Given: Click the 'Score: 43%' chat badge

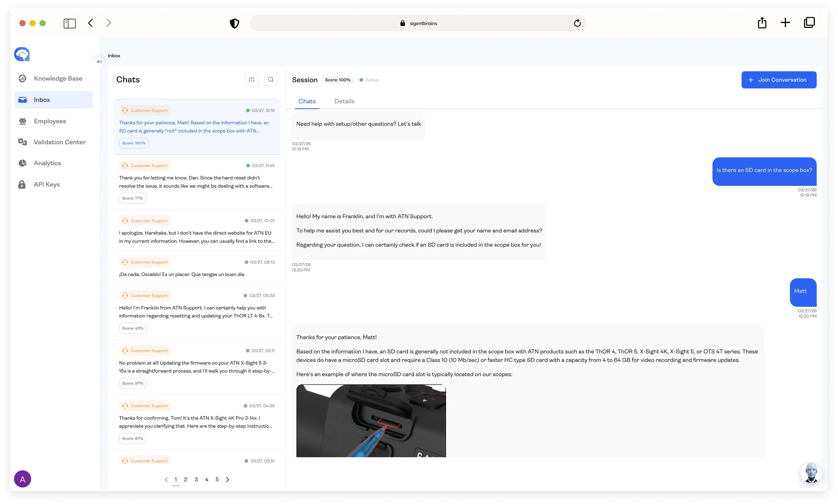Looking at the screenshot, I should [133, 328].
